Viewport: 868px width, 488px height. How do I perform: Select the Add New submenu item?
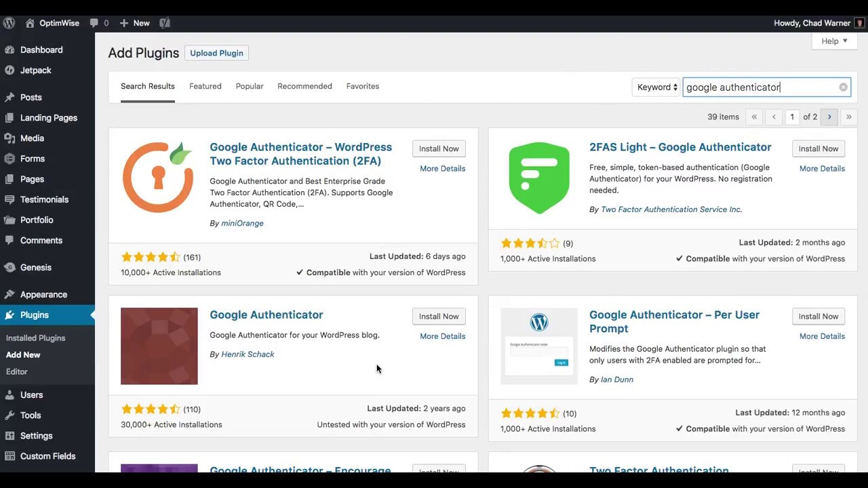(x=23, y=355)
